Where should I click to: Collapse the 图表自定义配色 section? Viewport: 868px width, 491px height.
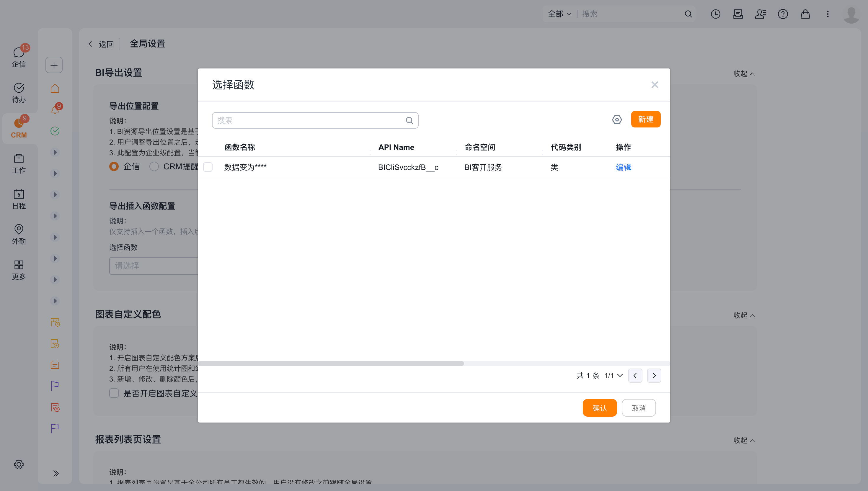click(x=744, y=315)
